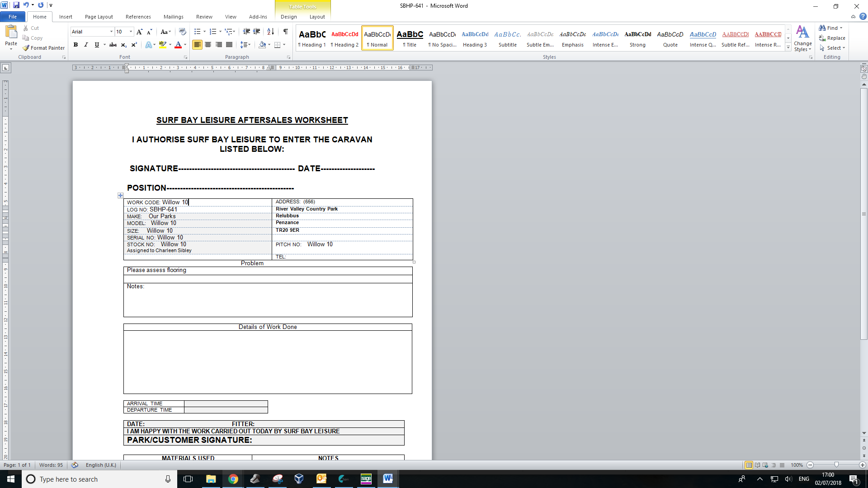Open the font size dropdown
Screen dimensions: 868x488
pyautogui.click(x=131, y=32)
